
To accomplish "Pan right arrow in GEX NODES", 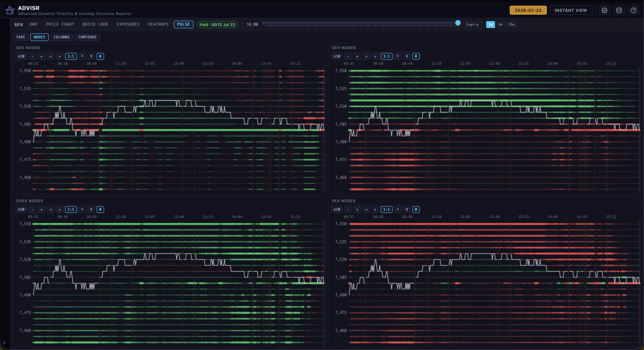I will (375, 56).
